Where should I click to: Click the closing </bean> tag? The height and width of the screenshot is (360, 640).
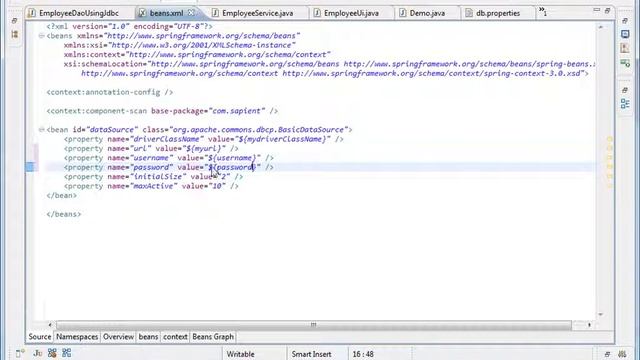click(62, 196)
